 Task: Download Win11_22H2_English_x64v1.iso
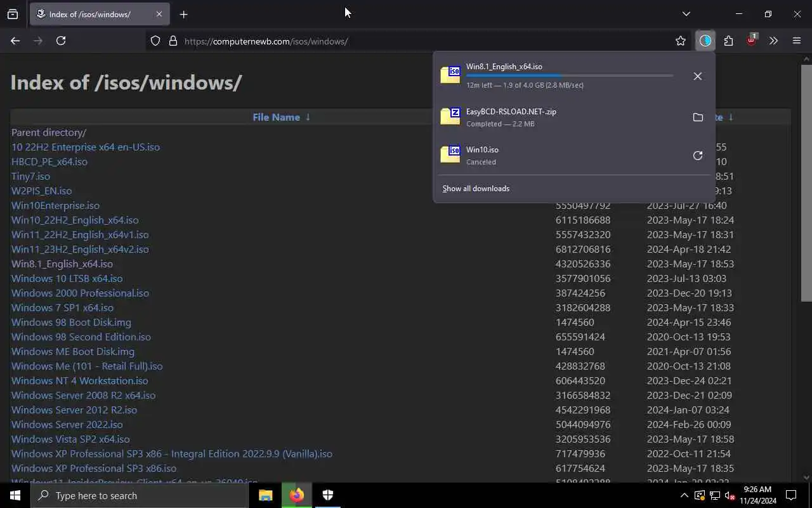coord(80,234)
